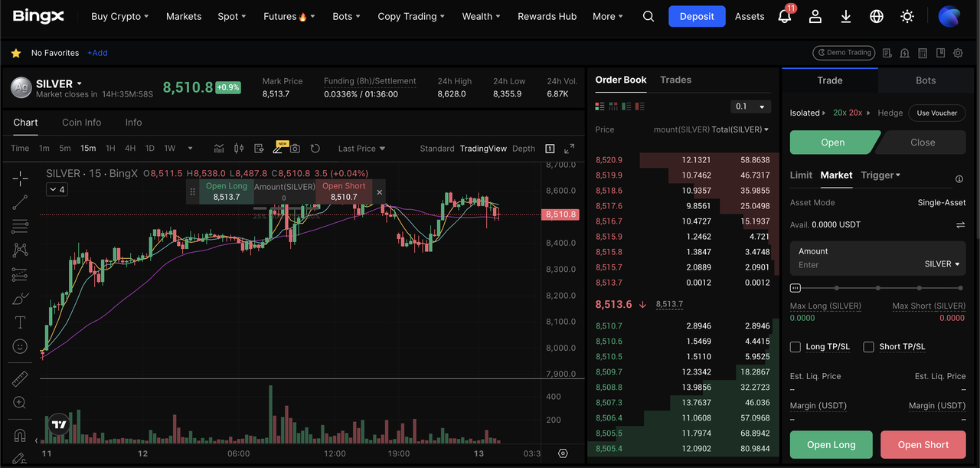Switch to the Trades tab
This screenshot has height=468, width=980.
point(675,80)
